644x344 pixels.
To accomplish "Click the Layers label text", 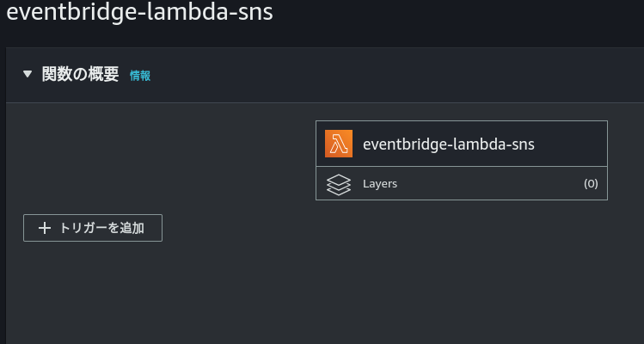I will point(380,184).
